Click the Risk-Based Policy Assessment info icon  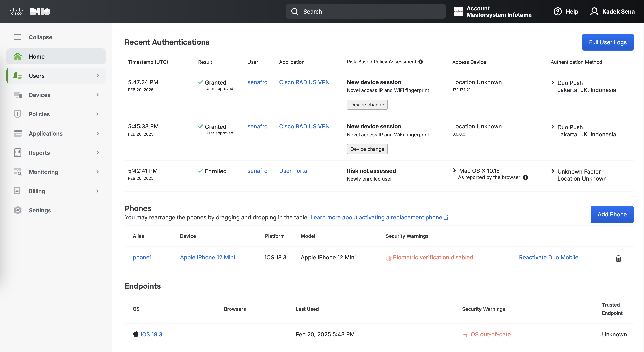[421, 62]
